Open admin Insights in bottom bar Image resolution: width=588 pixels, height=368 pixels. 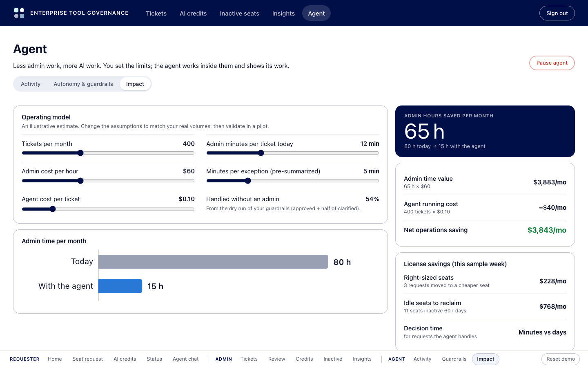click(x=362, y=359)
